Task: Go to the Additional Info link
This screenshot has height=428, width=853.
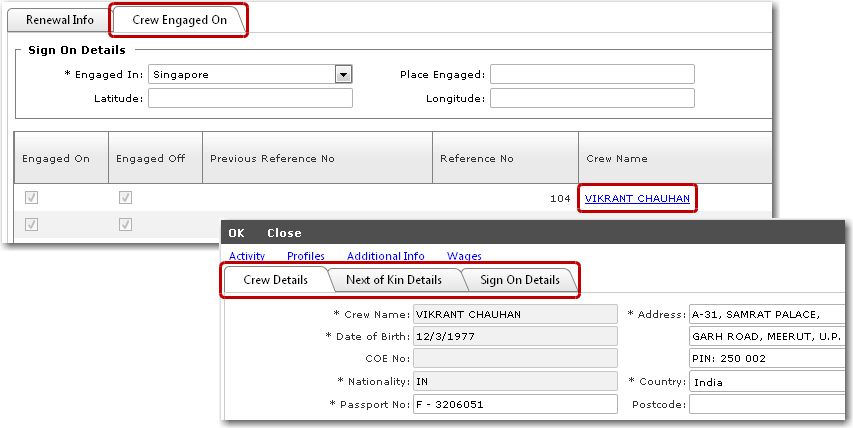Action: tap(386, 256)
